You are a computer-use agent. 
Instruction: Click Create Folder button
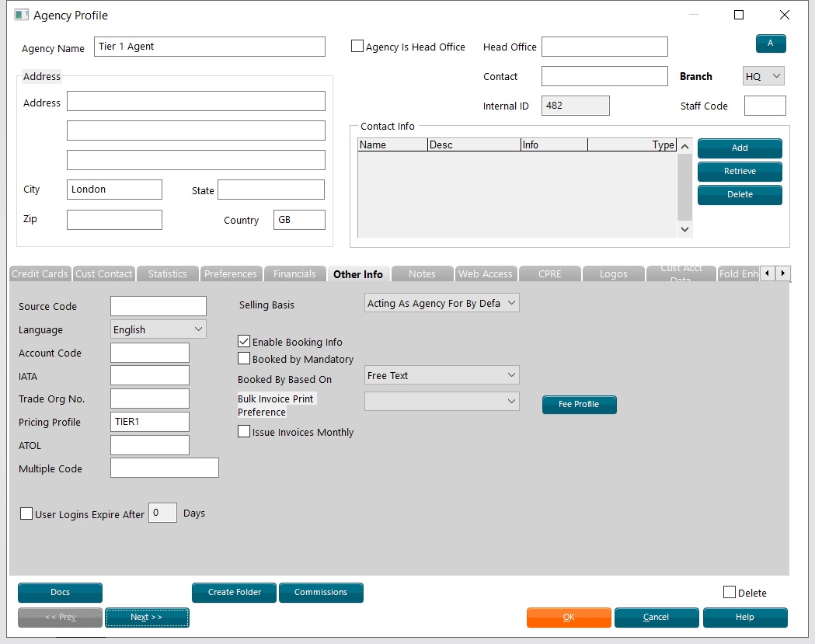(235, 592)
